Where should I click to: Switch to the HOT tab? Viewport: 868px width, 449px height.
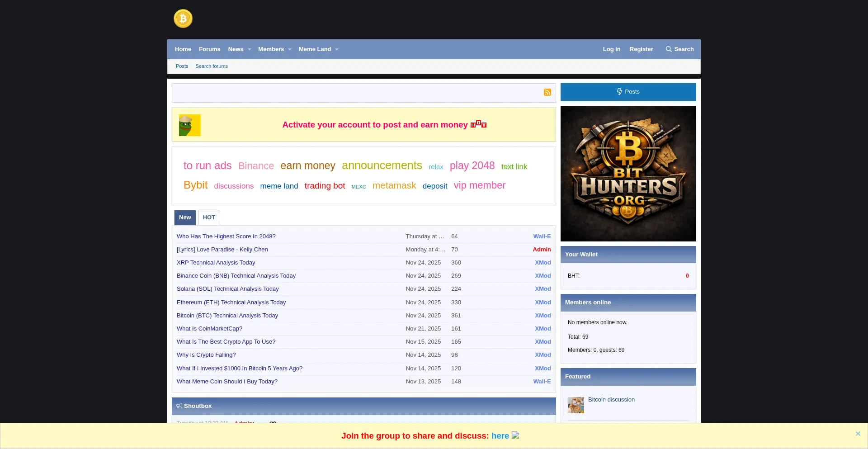(x=209, y=217)
